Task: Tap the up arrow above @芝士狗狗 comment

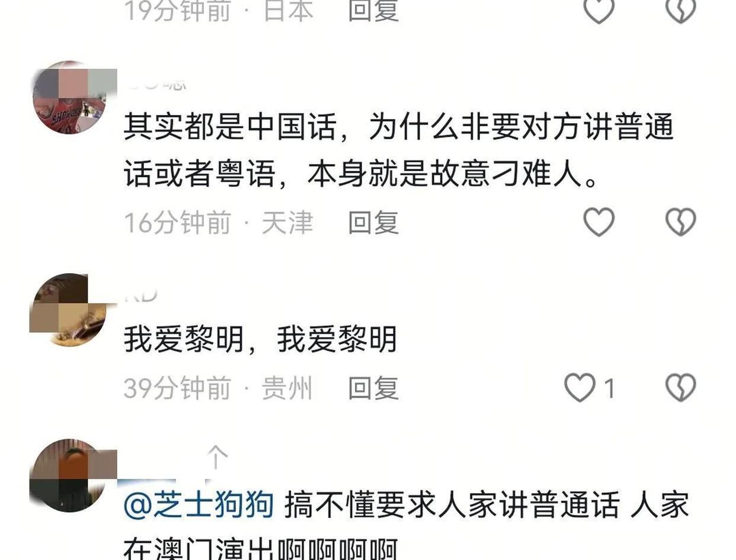Action: [x=216, y=458]
